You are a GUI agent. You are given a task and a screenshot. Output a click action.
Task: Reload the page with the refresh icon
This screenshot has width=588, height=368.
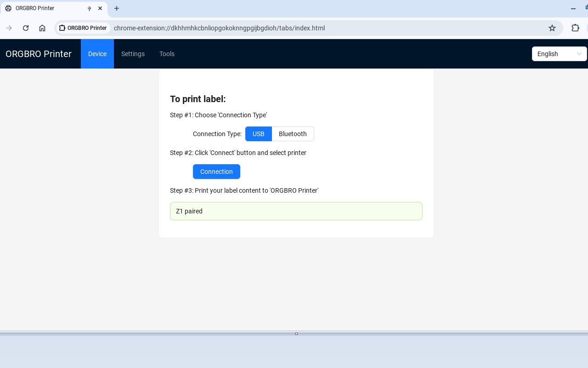pyautogui.click(x=26, y=28)
